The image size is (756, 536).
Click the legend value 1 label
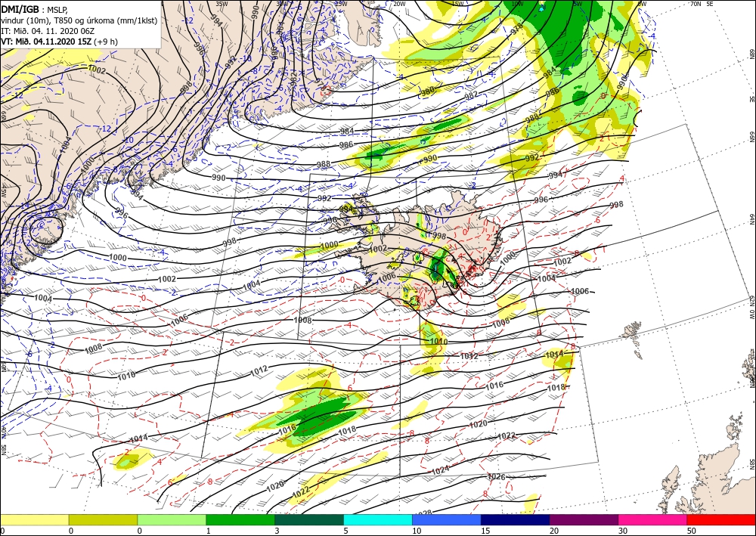tap(209, 531)
